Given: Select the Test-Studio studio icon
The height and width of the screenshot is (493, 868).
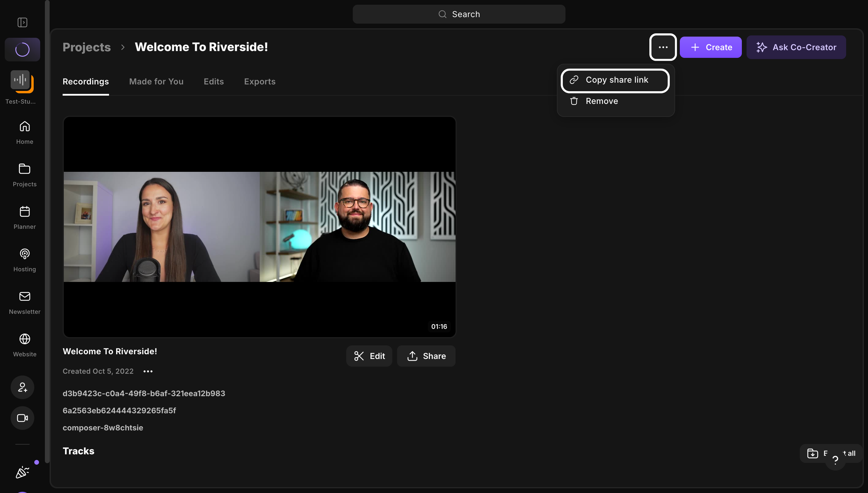Looking at the screenshot, I should pos(21,81).
